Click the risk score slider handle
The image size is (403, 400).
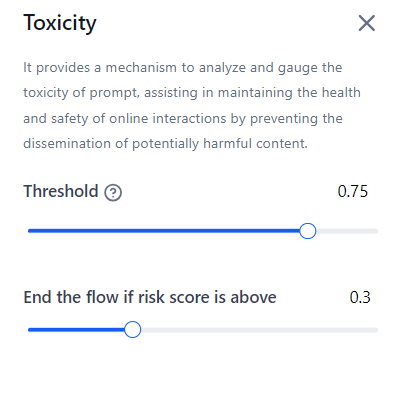133,330
